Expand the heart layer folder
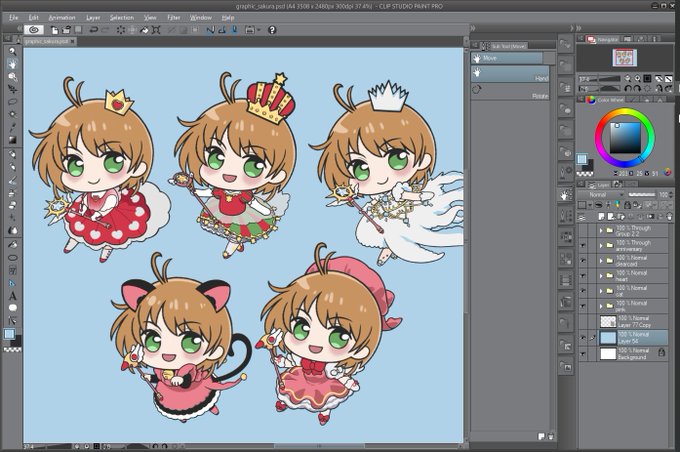The height and width of the screenshot is (452, 680). 601,276
